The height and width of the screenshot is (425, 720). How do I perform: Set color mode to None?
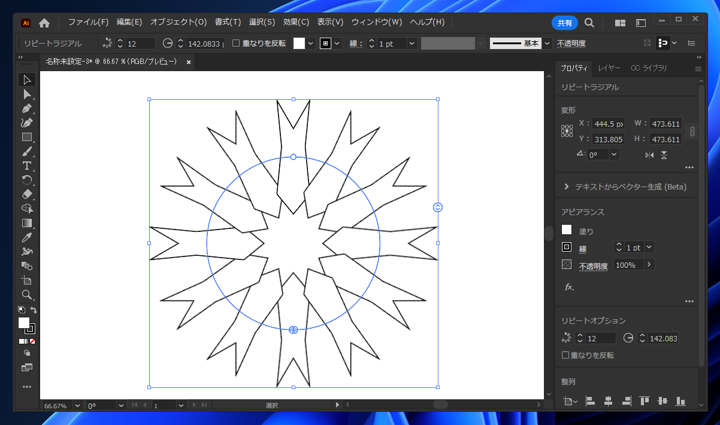pos(33,341)
